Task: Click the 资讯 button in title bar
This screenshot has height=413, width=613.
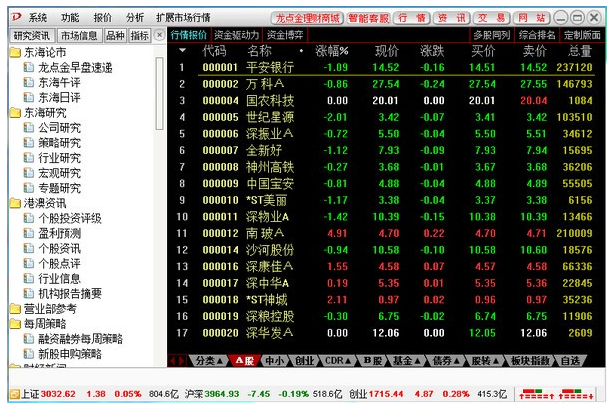Action: 452,18
